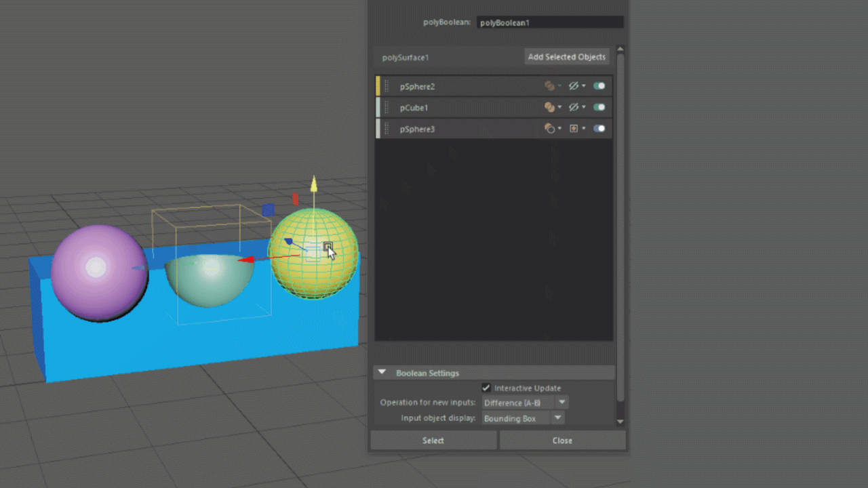Click the difference operation icon for pSphere3
The width and height of the screenshot is (868, 488).
click(549, 128)
